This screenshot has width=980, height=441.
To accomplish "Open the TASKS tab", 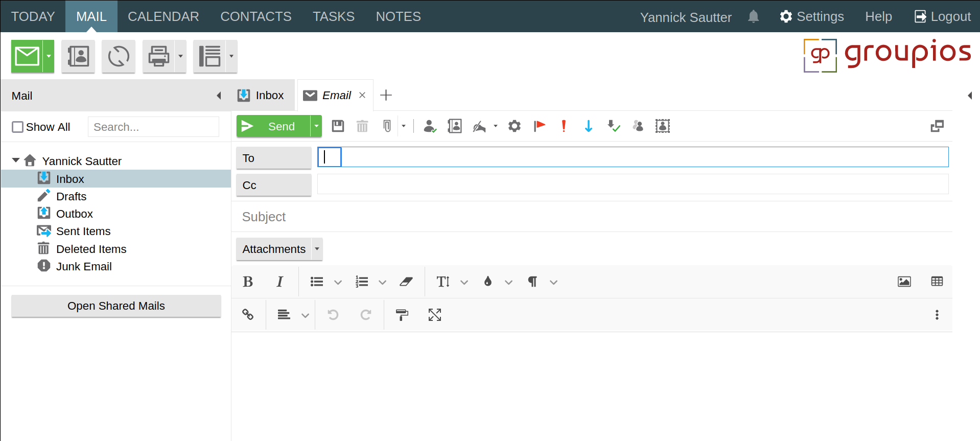I will click(x=334, y=16).
